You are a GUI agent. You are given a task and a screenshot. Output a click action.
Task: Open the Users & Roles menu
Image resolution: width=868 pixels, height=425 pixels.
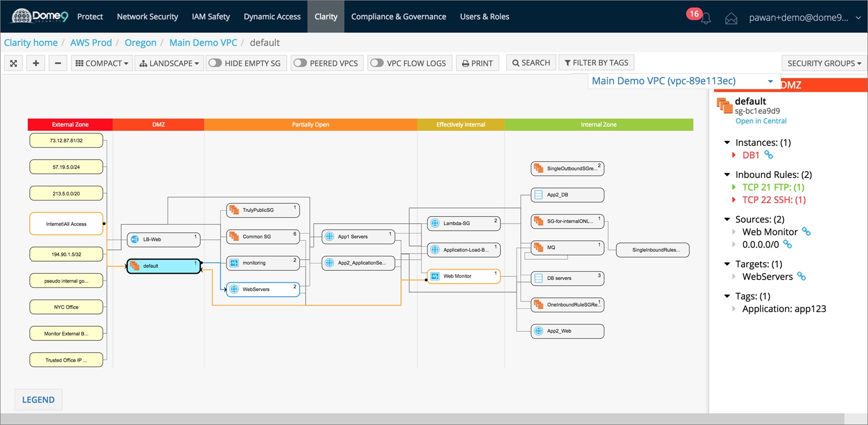(x=485, y=17)
